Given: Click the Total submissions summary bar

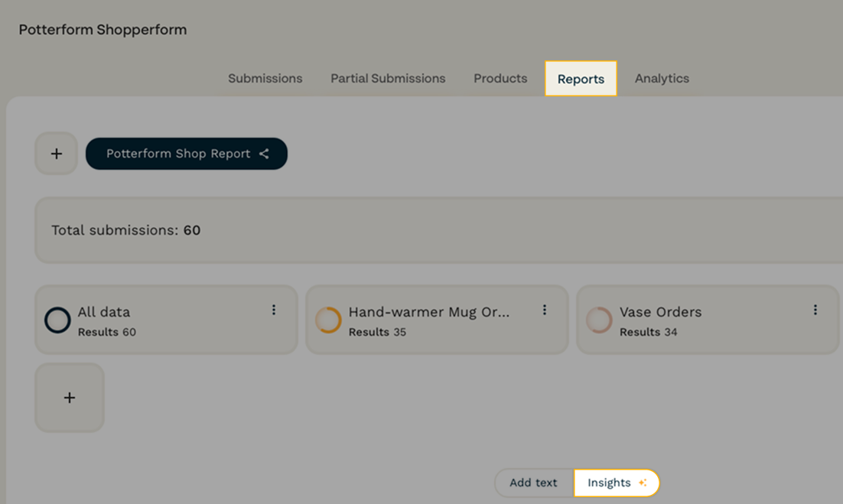Looking at the screenshot, I should pos(436,230).
